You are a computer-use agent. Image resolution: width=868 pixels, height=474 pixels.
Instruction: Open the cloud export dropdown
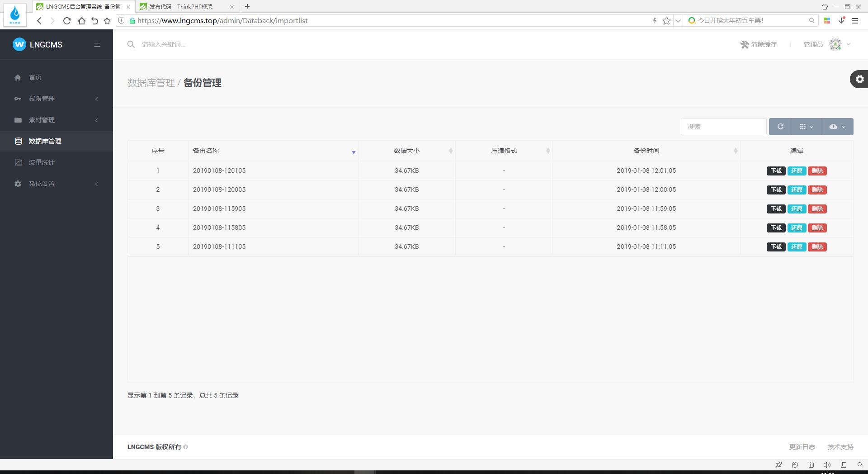[837, 127]
